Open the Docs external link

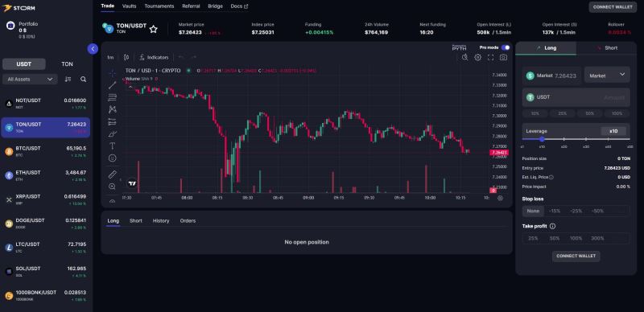pos(239,6)
